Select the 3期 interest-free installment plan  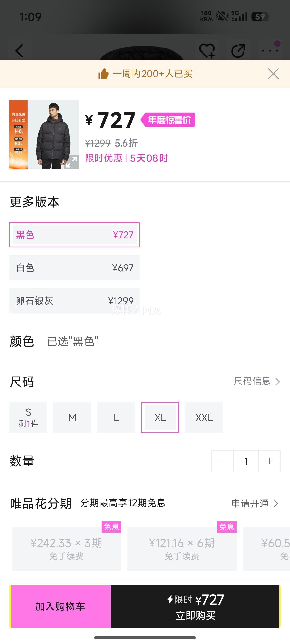click(66, 548)
